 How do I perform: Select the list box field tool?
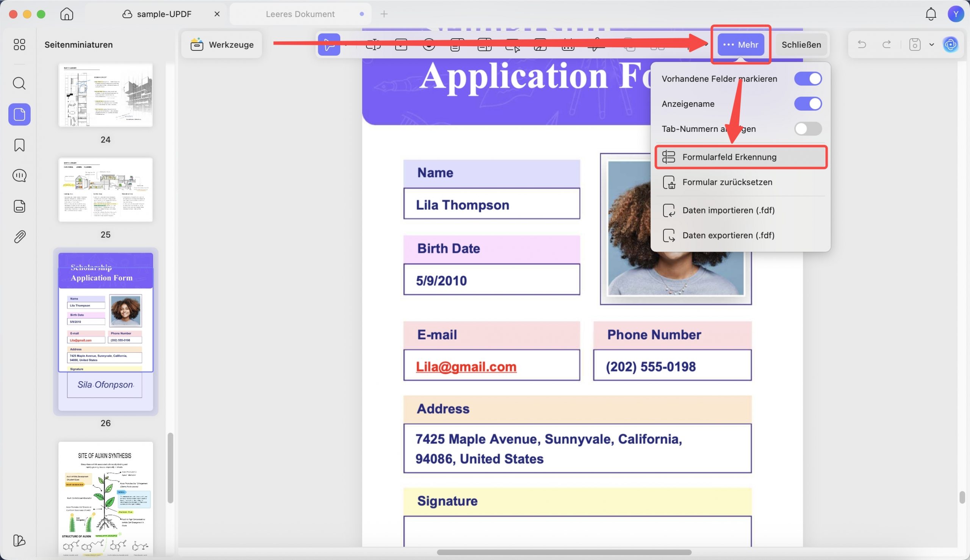coord(485,45)
